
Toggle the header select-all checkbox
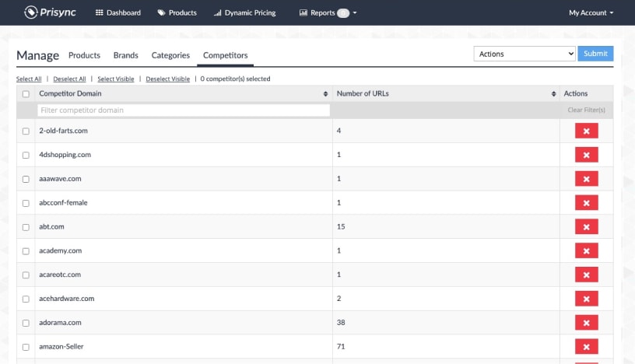[x=26, y=94]
